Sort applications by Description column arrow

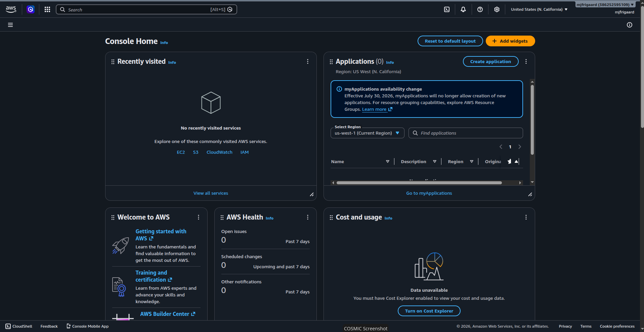point(435,161)
